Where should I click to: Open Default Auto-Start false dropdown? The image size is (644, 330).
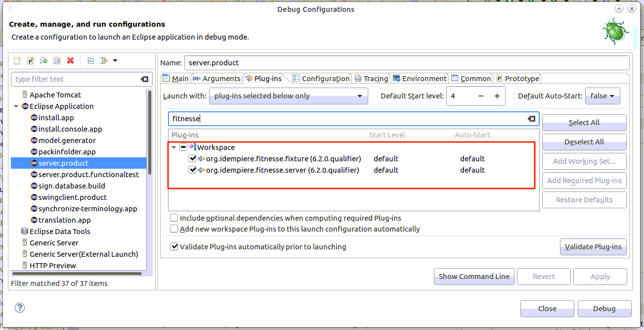click(602, 96)
